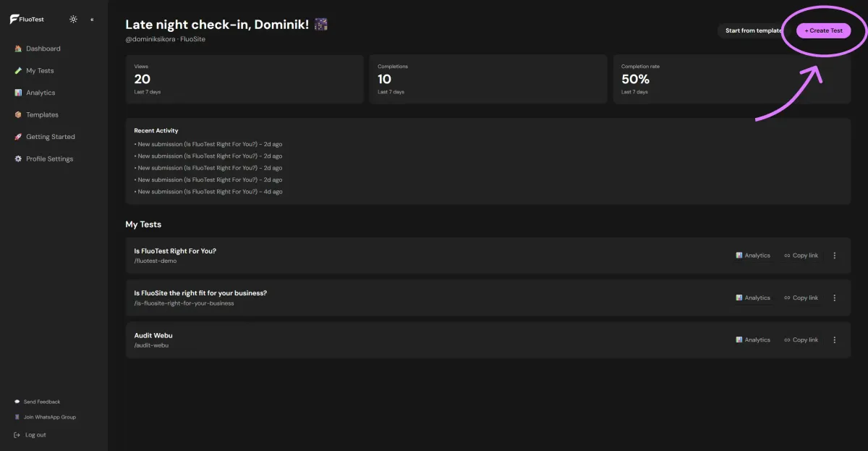Click the FluoTest logo
The height and width of the screenshot is (451, 868).
click(27, 20)
